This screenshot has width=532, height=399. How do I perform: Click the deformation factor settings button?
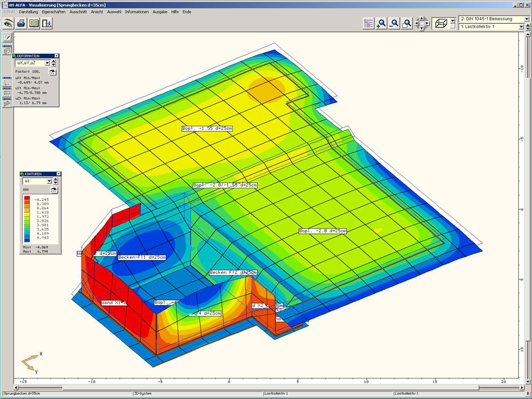53,72
